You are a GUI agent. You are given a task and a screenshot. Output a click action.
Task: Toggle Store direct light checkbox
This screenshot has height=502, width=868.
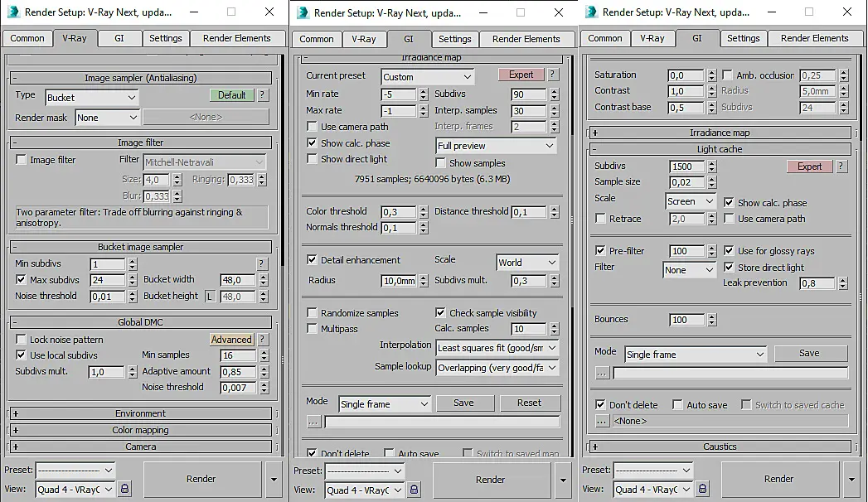click(729, 267)
